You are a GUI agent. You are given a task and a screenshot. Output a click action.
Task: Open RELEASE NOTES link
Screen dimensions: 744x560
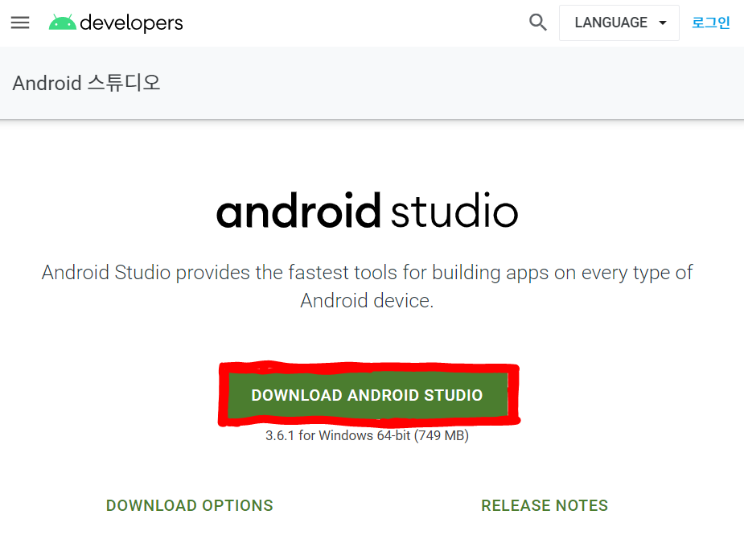pyautogui.click(x=545, y=505)
